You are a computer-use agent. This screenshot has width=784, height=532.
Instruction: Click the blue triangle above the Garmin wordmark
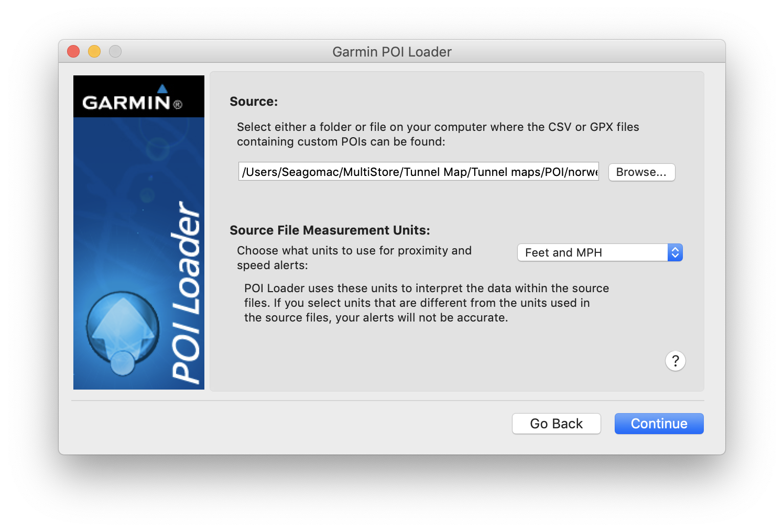(x=162, y=88)
